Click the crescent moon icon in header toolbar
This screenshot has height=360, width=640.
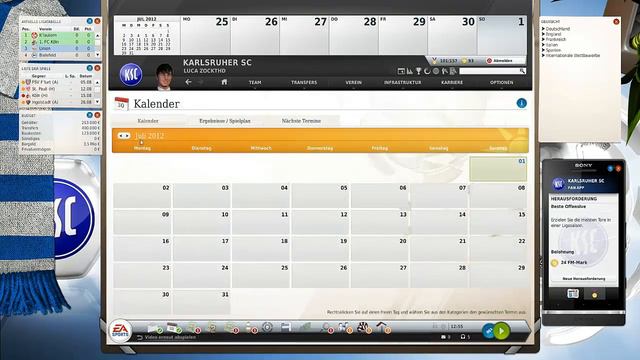point(427,71)
